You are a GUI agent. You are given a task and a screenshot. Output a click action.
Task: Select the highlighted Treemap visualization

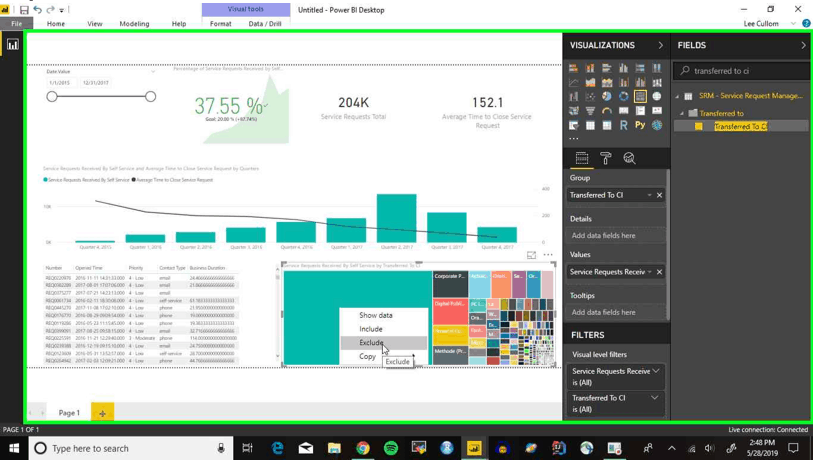point(640,96)
